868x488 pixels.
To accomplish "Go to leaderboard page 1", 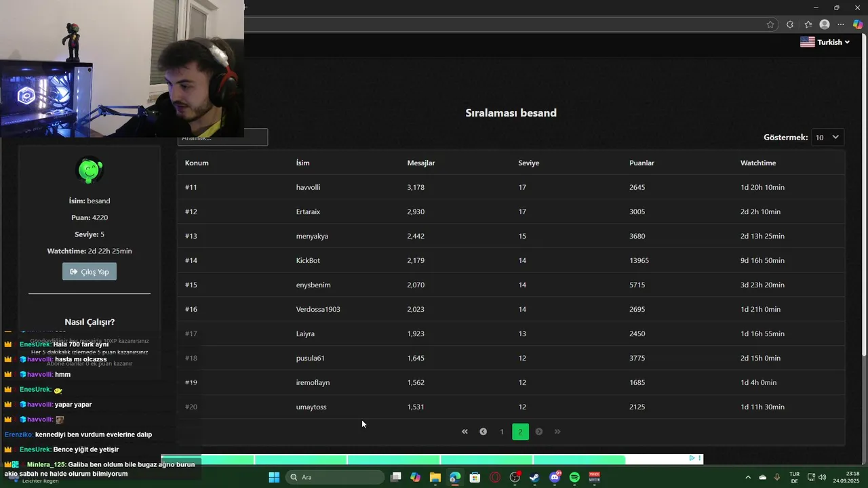I will pos(502,432).
